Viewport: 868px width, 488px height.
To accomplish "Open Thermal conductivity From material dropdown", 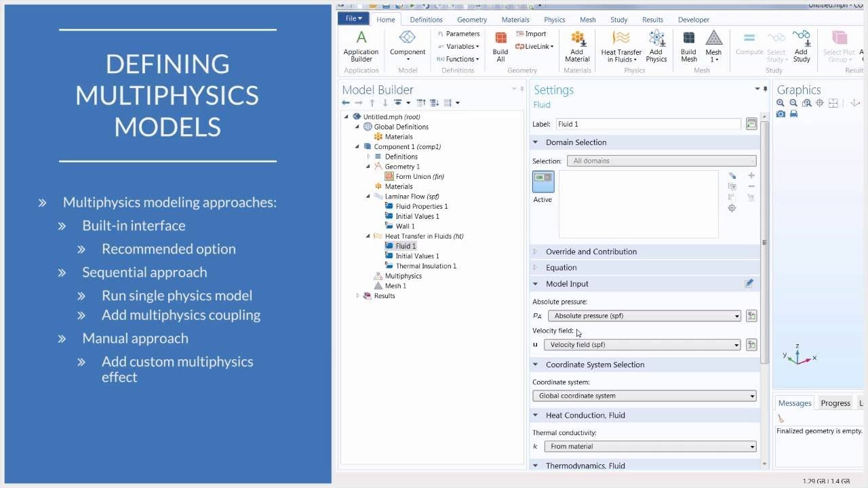I will [650, 447].
